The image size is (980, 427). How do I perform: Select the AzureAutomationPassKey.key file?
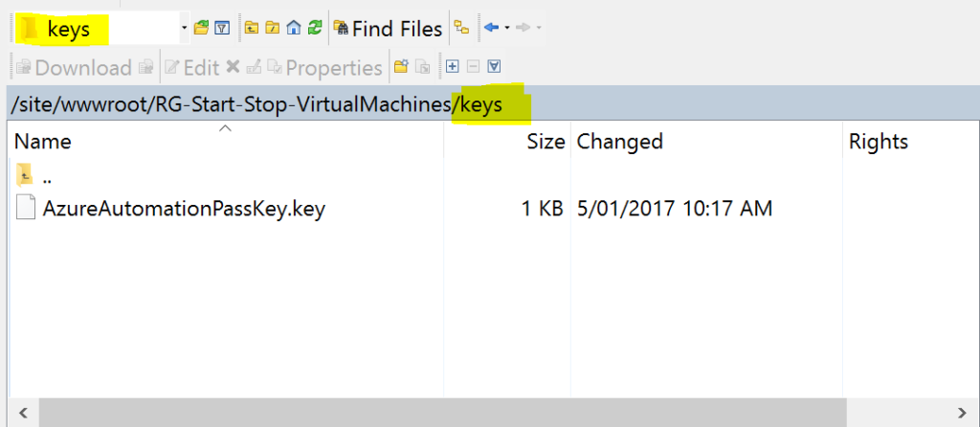[x=183, y=208]
